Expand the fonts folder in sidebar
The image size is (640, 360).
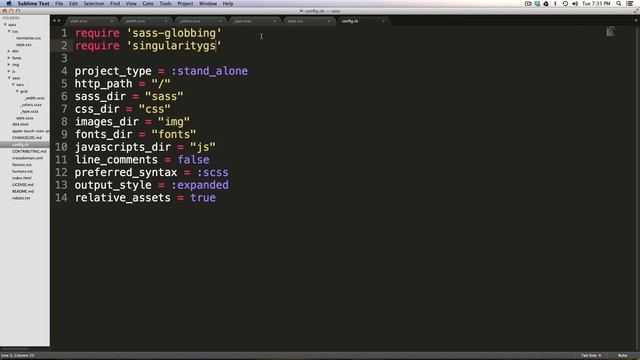pyautogui.click(x=9, y=58)
